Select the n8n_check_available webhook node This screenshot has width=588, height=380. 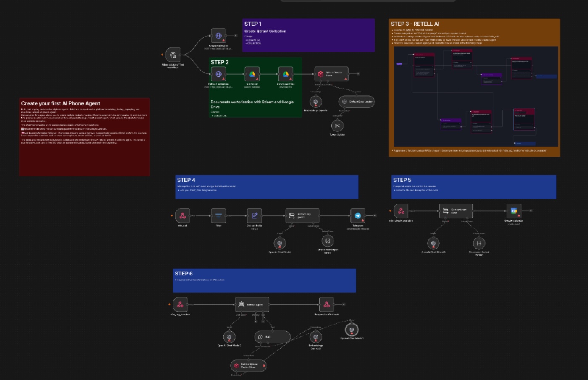click(401, 211)
